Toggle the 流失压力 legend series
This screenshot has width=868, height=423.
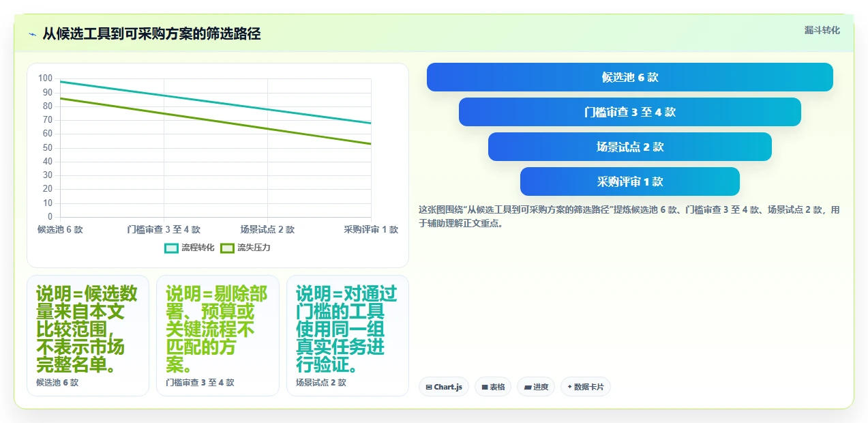245,248
